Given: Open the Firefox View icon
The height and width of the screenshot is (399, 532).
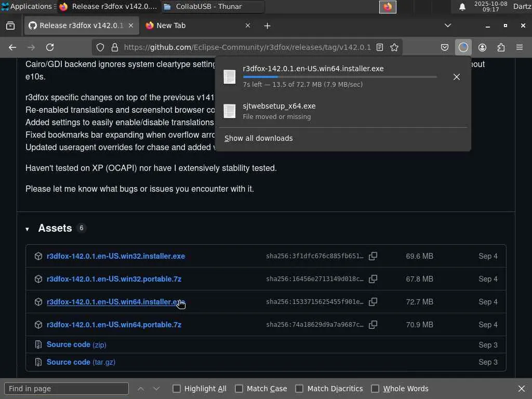Looking at the screenshot, I should 10,26.
